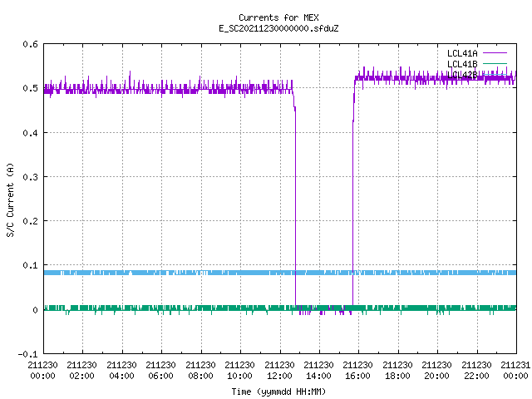Click the 0 y-axis tick label
Viewport: 532px width, 399px height.
point(35,310)
